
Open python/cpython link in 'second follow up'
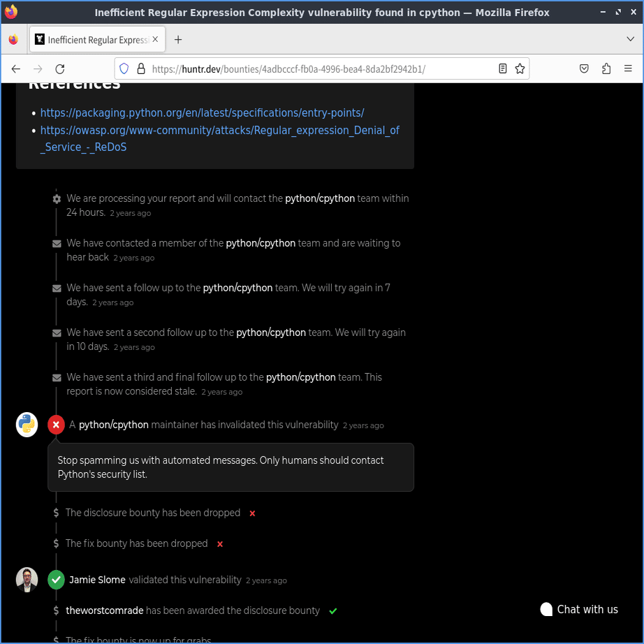coord(271,332)
